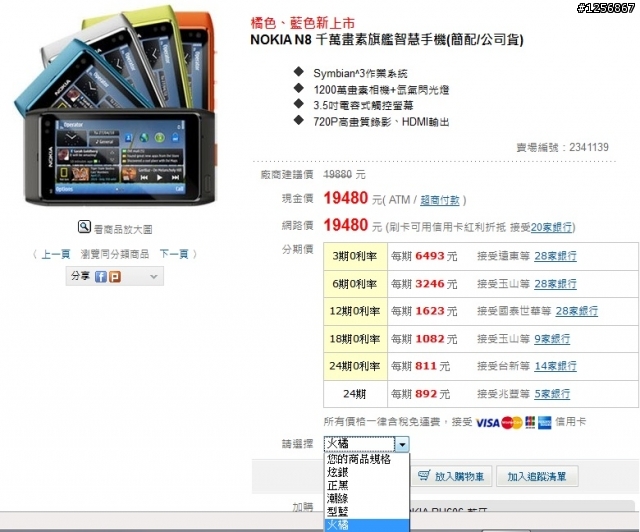Open the 20家銀行 link for 網路價
640x532 pixels.
(552, 227)
